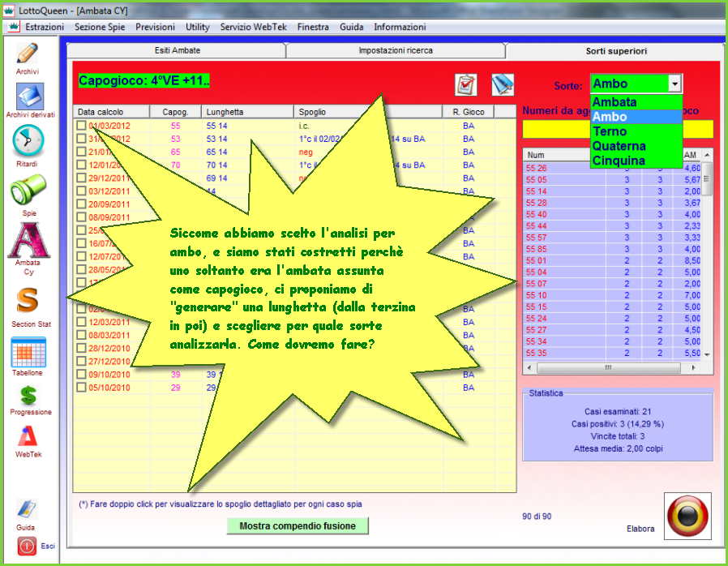Click the Casi esaminati: 21 statistic
Viewport: 728px width, 566px height.
coord(618,411)
